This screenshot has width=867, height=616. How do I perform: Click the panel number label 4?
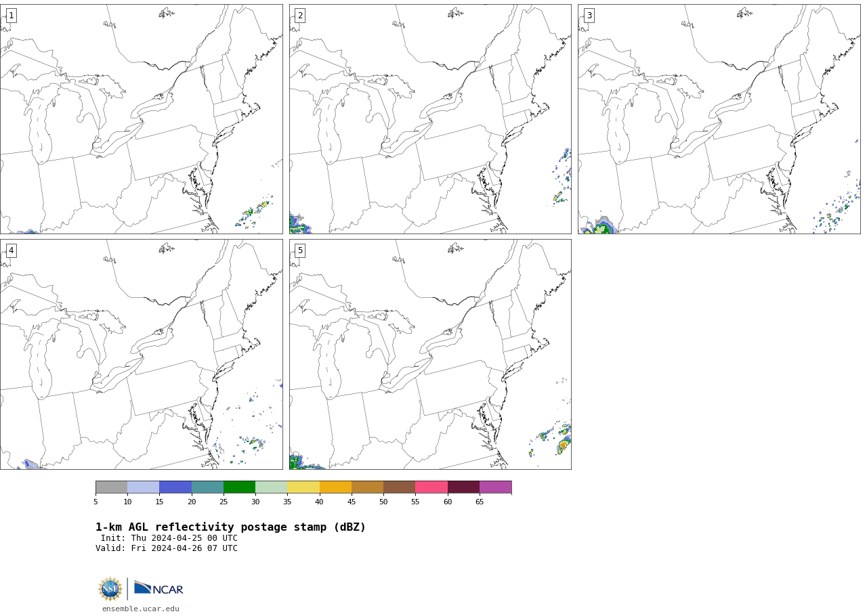11,250
